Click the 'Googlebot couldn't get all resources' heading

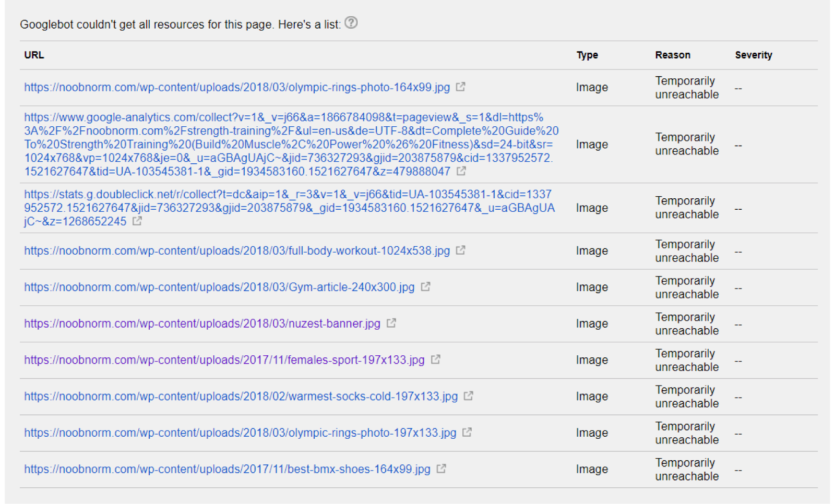180,25
